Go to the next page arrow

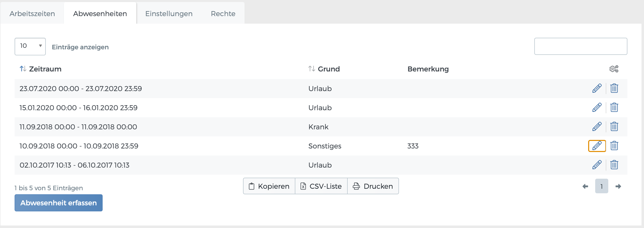click(618, 186)
